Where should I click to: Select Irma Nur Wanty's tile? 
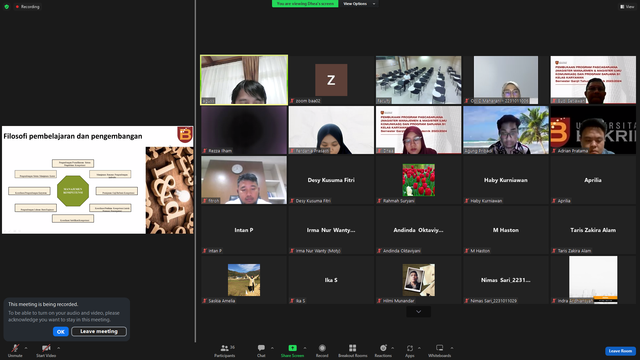[331, 230]
